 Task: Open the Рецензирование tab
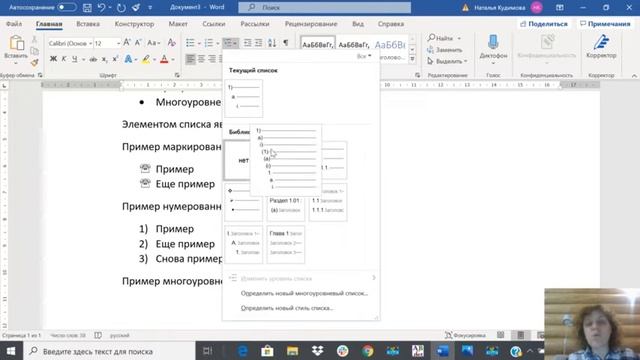(311, 24)
